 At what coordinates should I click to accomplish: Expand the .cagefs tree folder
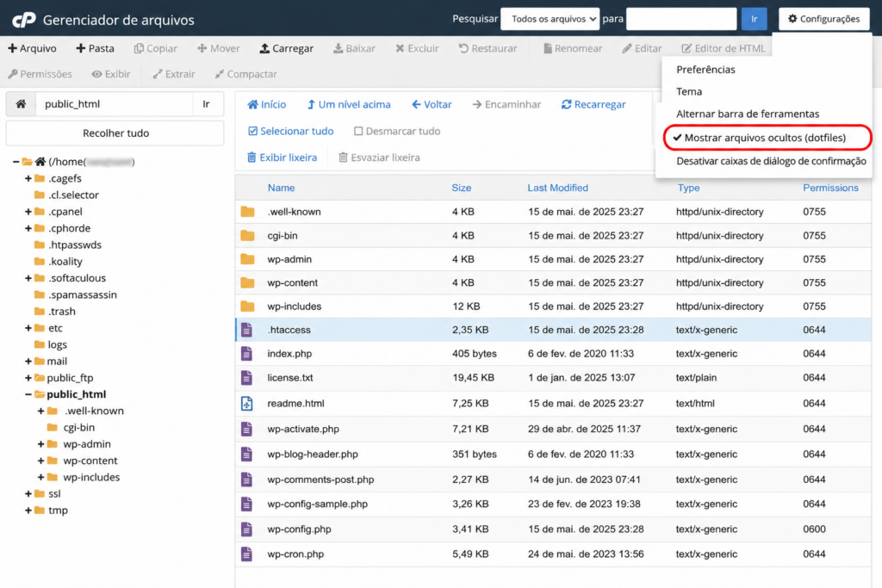click(28, 179)
